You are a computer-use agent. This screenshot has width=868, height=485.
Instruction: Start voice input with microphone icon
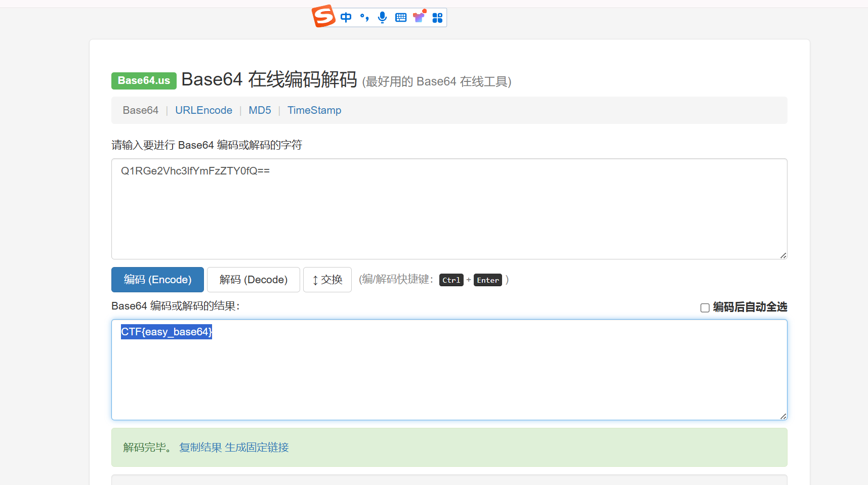(382, 18)
